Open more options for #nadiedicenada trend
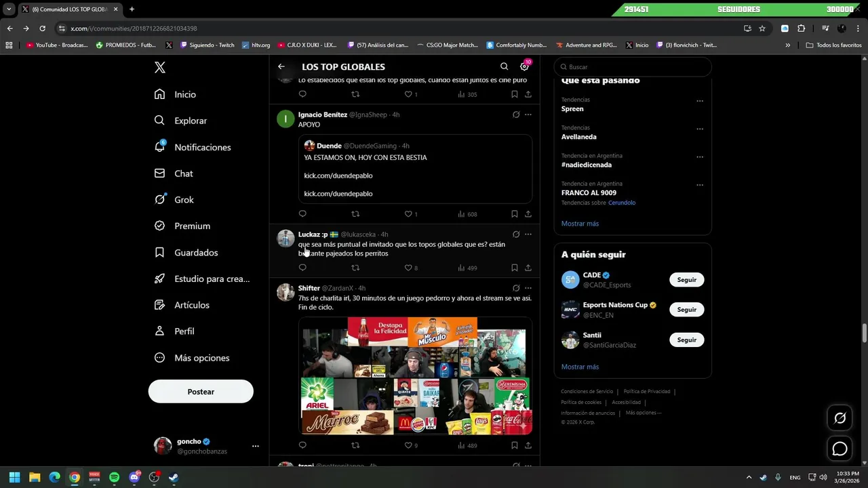Image resolution: width=868 pixels, height=488 pixels. 700,157
